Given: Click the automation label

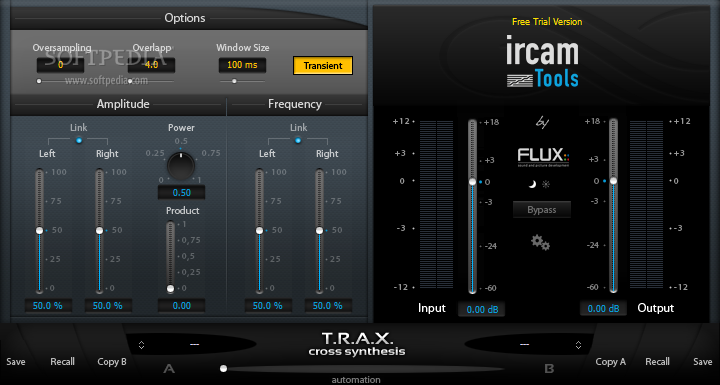Looking at the screenshot, I should coord(356,380).
